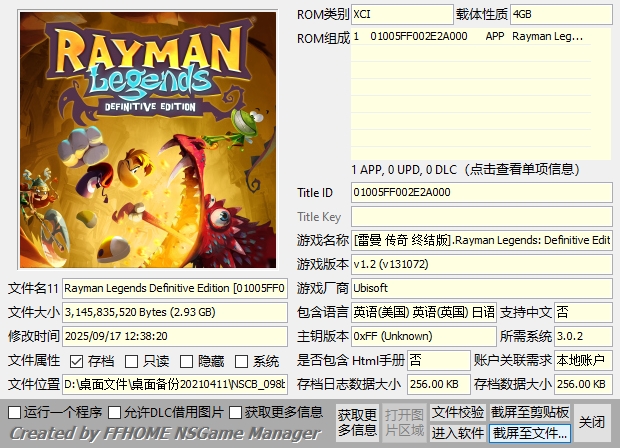This screenshot has width=620, height=448.
Task: Click the Title ID field
Action: [481, 192]
